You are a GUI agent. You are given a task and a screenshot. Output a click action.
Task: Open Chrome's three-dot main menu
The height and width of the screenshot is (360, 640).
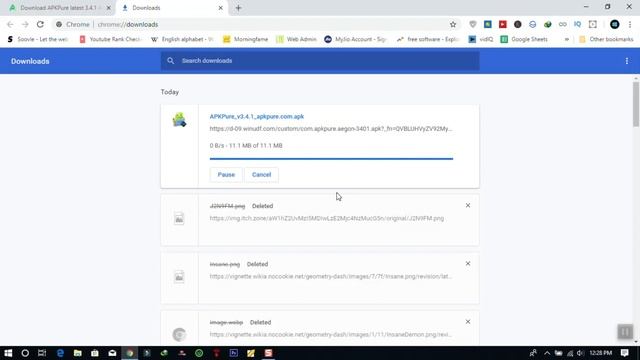pos(630,24)
